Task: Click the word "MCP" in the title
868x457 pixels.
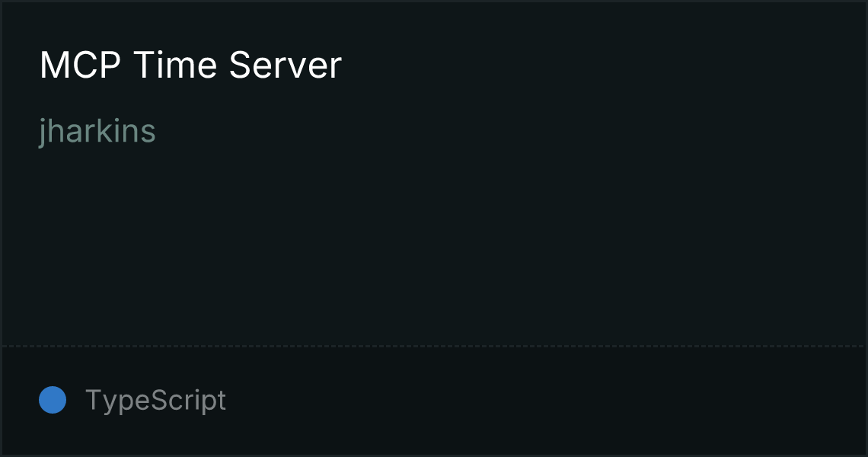Action: click(x=80, y=66)
